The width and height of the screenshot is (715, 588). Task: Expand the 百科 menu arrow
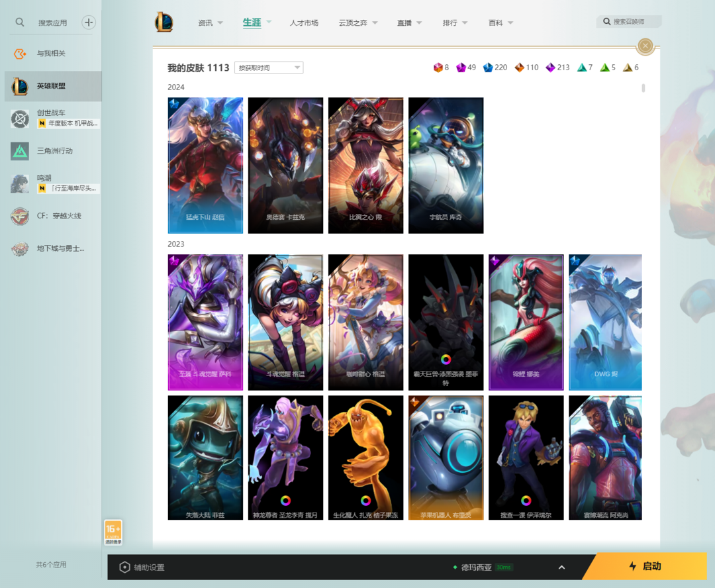[x=510, y=23]
